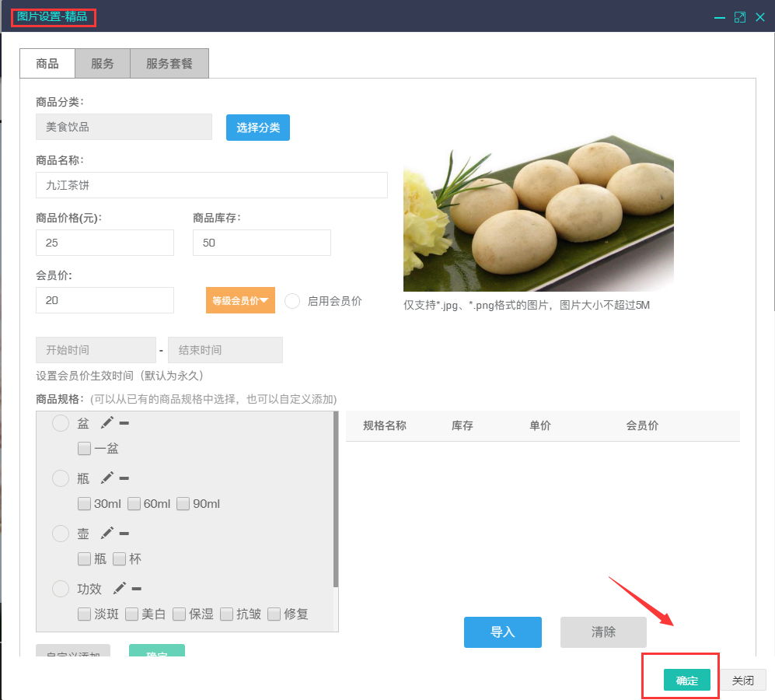This screenshot has width=775, height=700.
Task: Confirm with the green 确定 button at bottom right
Action: point(687,681)
